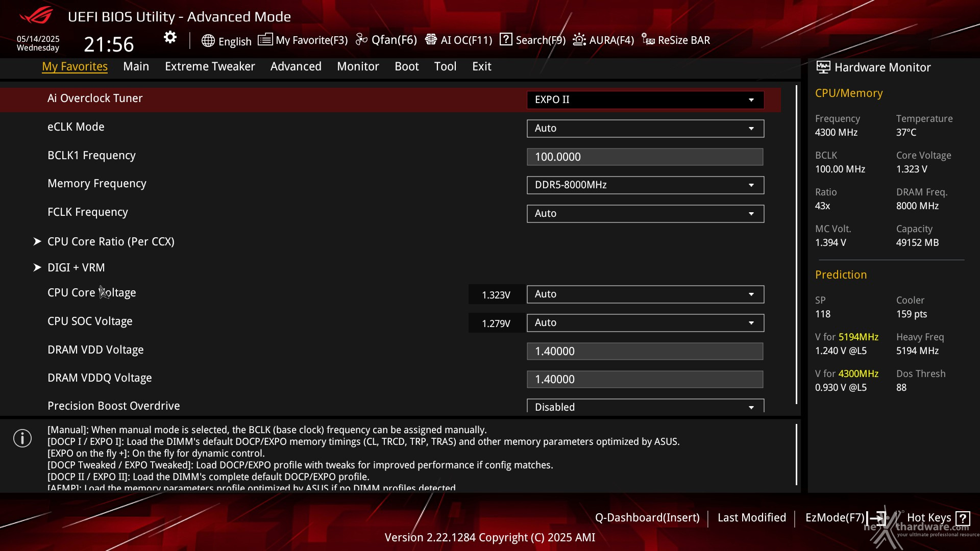Viewport: 980px width, 551px height.
Task: Click the DRAM VDD Voltage field
Action: coord(645,351)
